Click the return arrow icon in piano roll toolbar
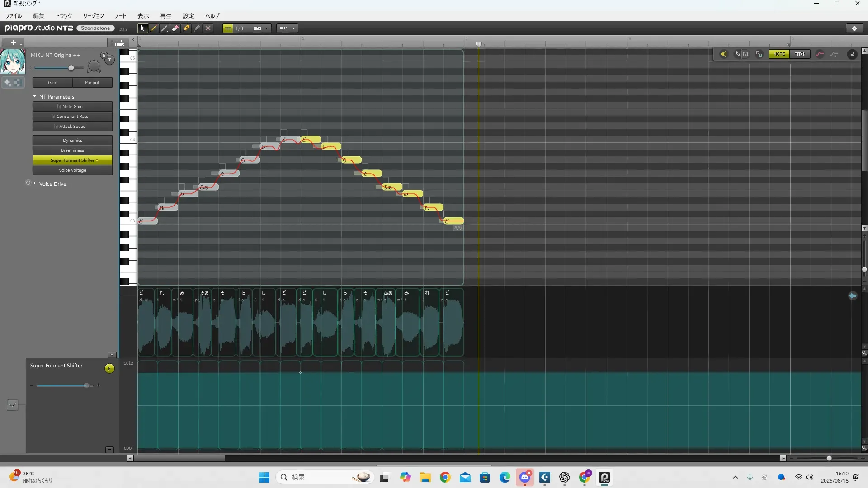 [x=852, y=54]
